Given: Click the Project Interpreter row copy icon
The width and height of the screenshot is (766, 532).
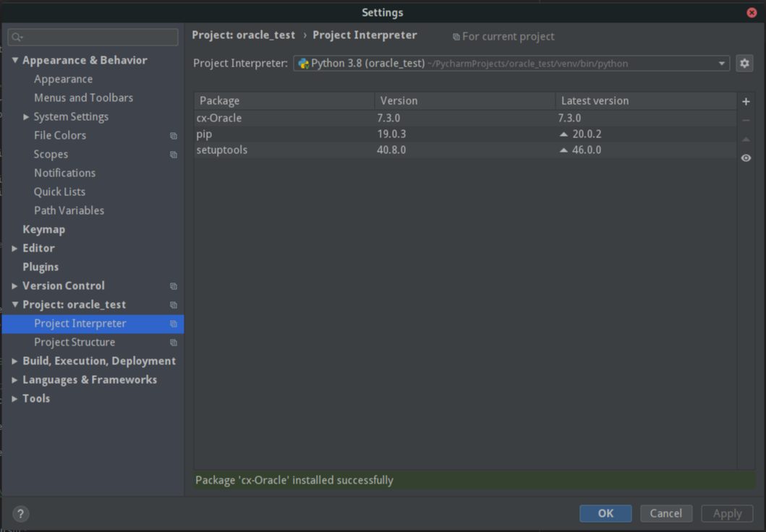Looking at the screenshot, I should point(174,324).
